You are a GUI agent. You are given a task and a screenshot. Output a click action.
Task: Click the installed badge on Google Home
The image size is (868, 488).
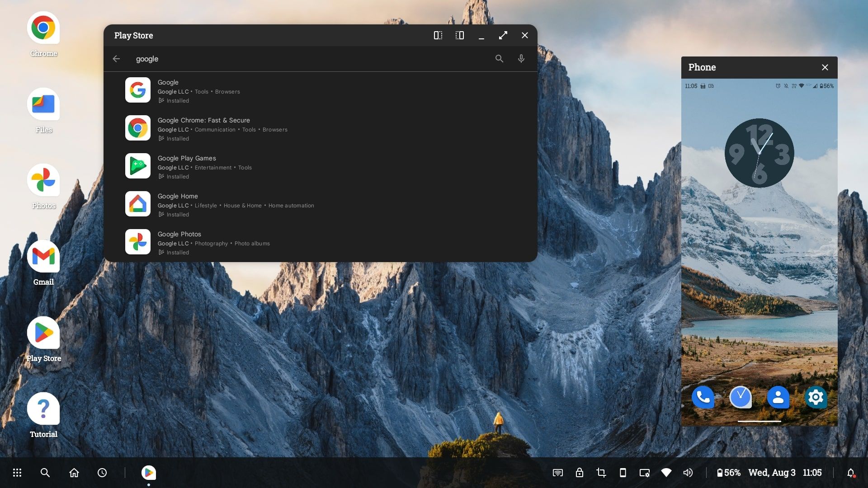174,214
